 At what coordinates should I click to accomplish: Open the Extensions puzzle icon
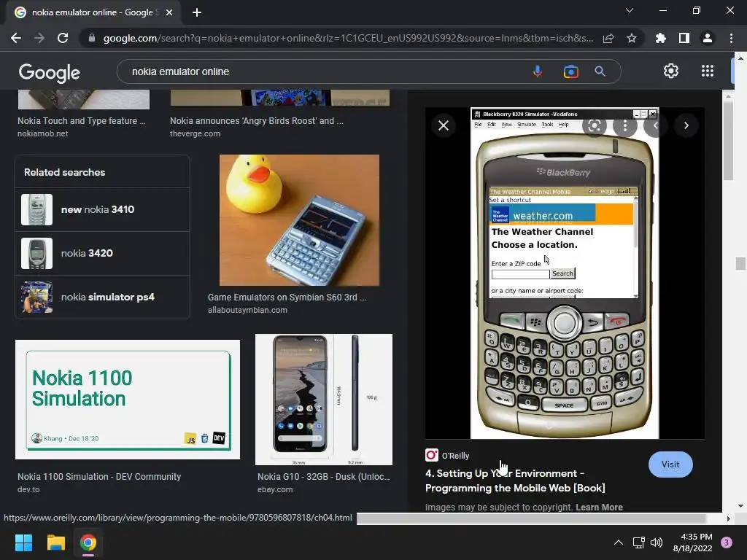coord(660,38)
